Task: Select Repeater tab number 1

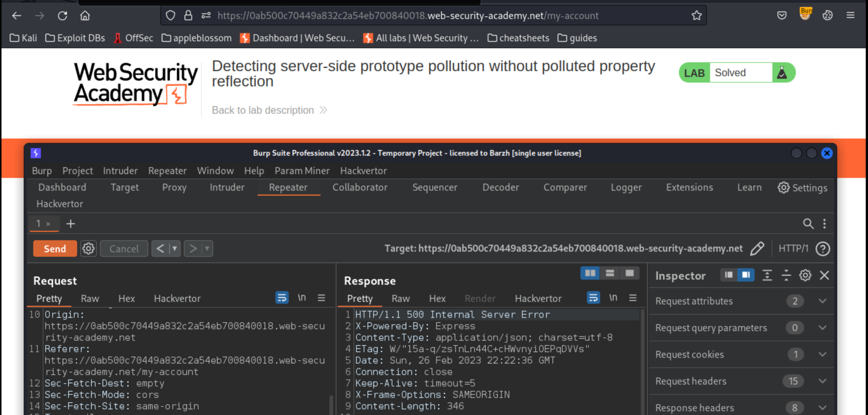Action: [x=44, y=224]
